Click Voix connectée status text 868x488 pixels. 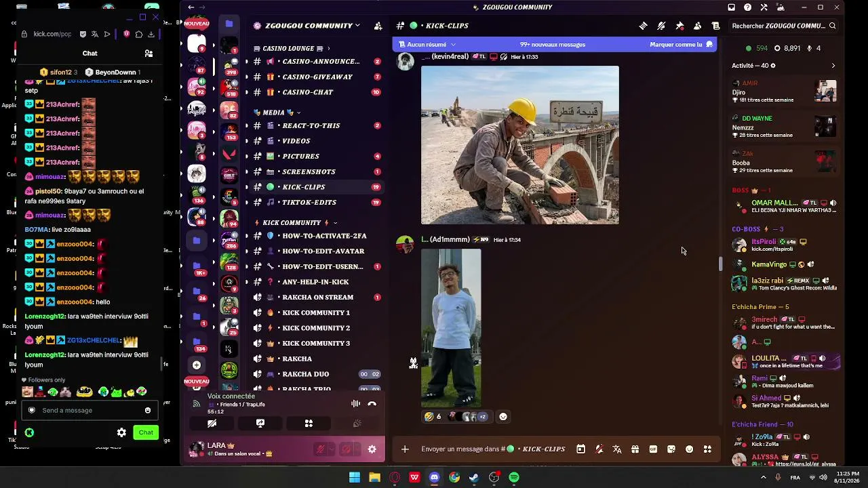point(231,396)
